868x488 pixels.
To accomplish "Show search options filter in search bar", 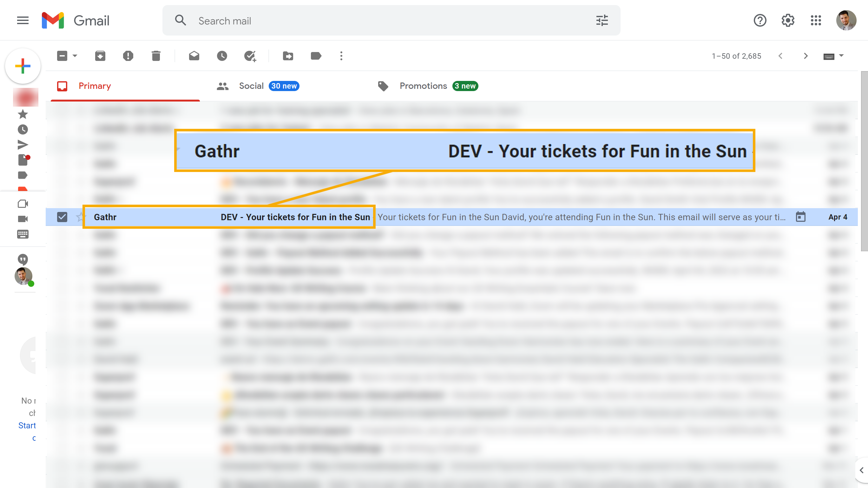I will tap(602, 21).
